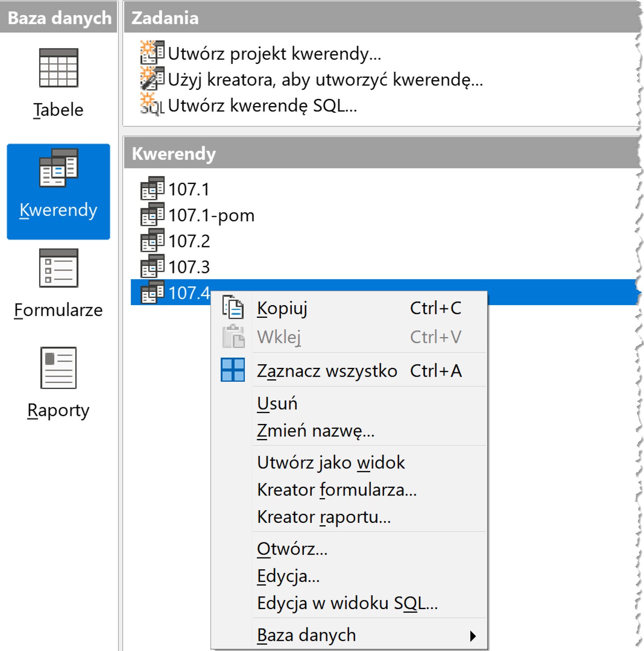Screen dimensions: 644x651
Task: Click the Zaznacz wszystko grid icon
Action: pos(233,370)
